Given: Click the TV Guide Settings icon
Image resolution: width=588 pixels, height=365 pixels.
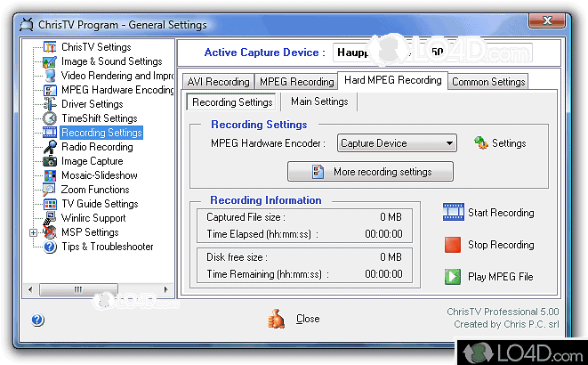Looking at the screenshot, I should tap(50, 204).
